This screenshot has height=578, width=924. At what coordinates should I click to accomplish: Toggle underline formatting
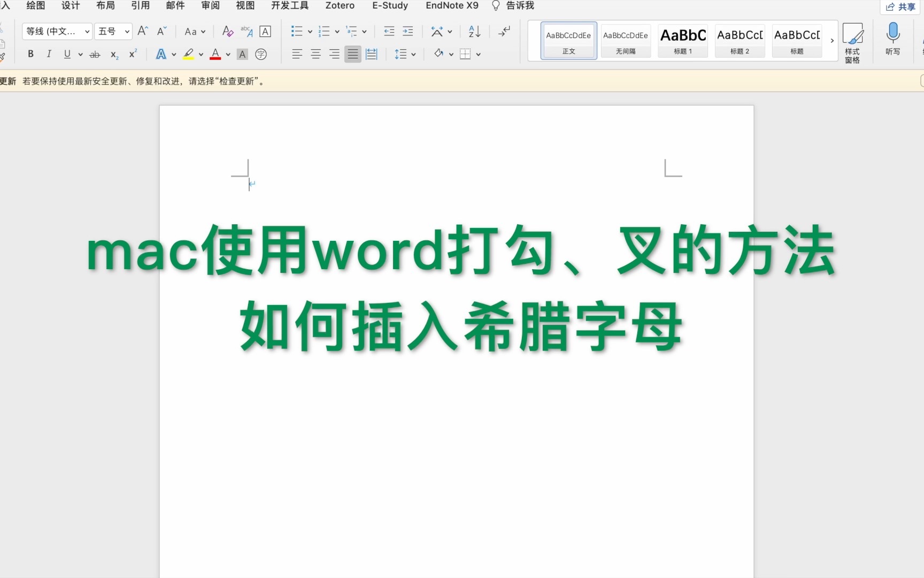(x=67, y=54)
